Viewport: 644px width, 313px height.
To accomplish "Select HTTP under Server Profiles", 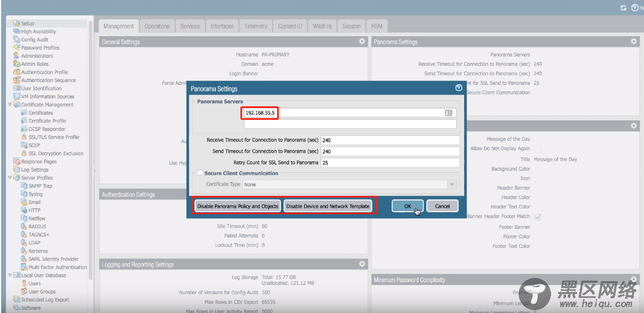I will coord(35,210).
